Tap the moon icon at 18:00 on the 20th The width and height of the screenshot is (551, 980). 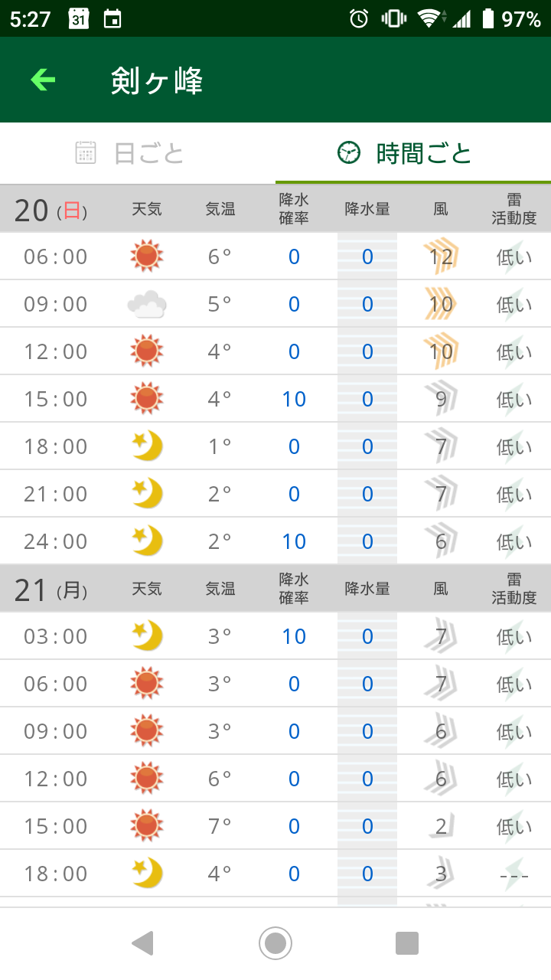(147, 446)
